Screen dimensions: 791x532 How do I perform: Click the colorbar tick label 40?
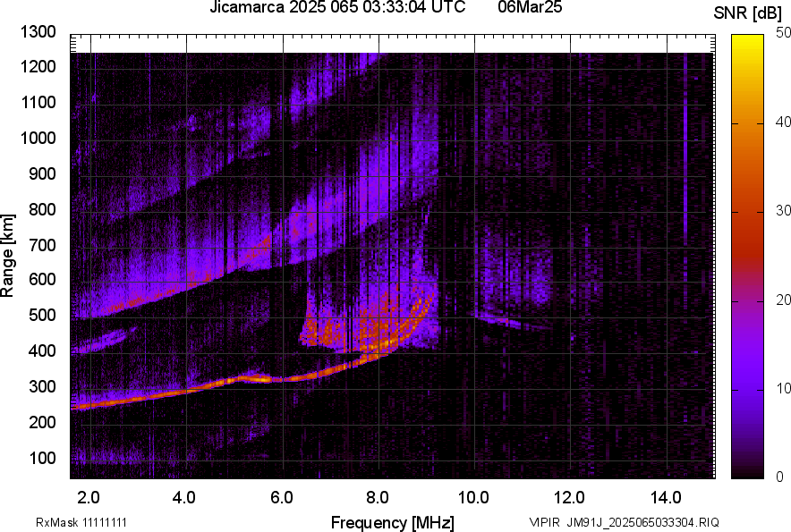784,122
